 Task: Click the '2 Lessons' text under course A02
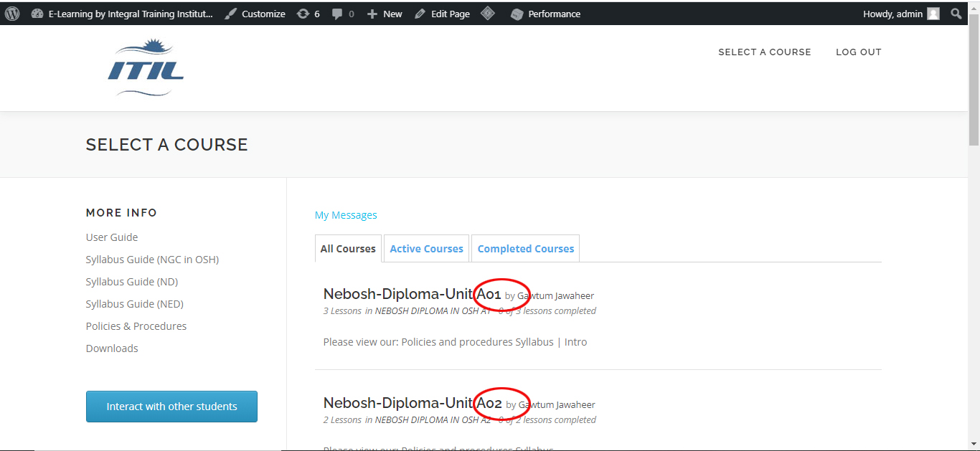pos(342,420)
